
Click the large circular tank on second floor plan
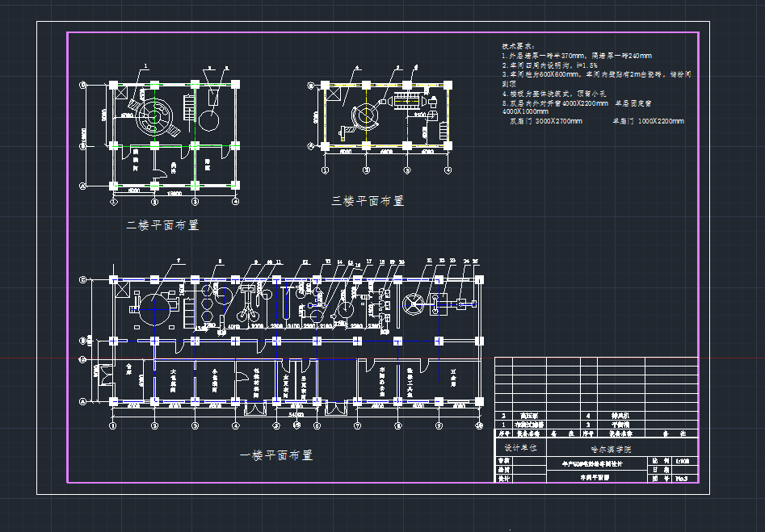[x=153, y=117]
